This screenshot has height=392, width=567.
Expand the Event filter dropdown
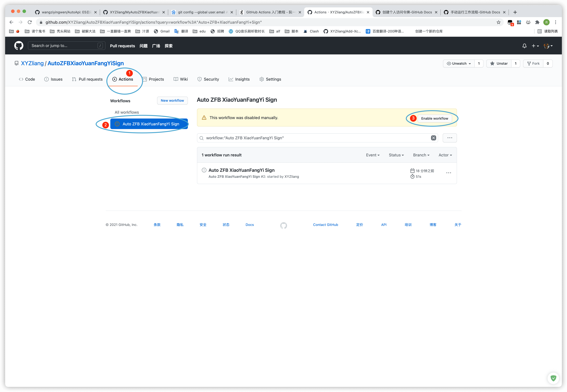(373, 155)
